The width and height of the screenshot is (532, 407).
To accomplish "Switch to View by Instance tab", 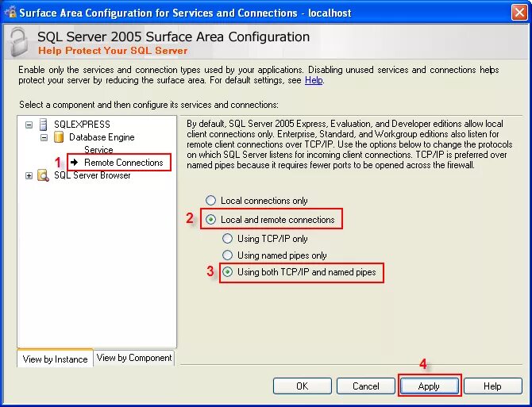I will (55, 359).
